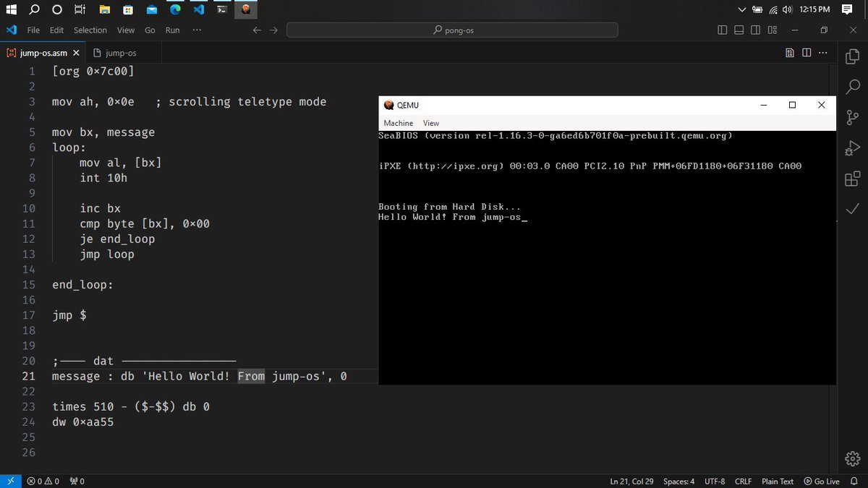Open the notifications bell in status bar
This screenshot has width=868, height=488.
855,481
